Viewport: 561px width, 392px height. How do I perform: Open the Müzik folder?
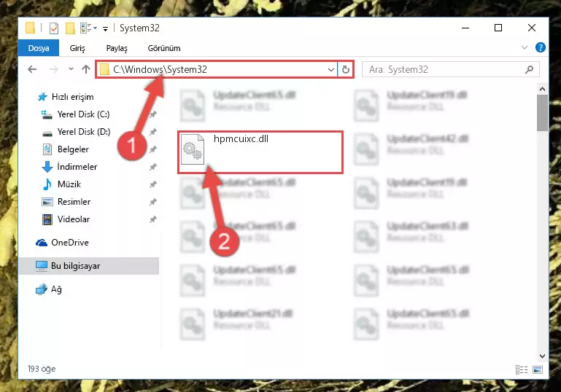(x=69, y=184)
